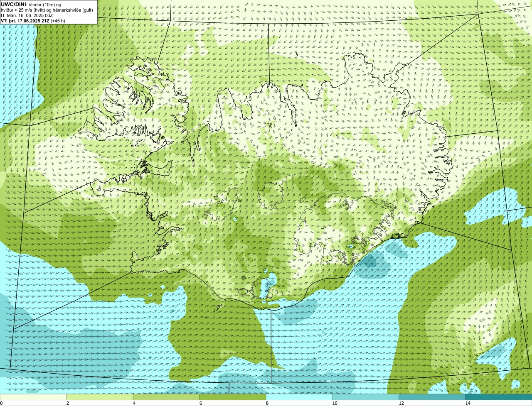
Task: Click the legend label "2"
Action: point(68,403)
